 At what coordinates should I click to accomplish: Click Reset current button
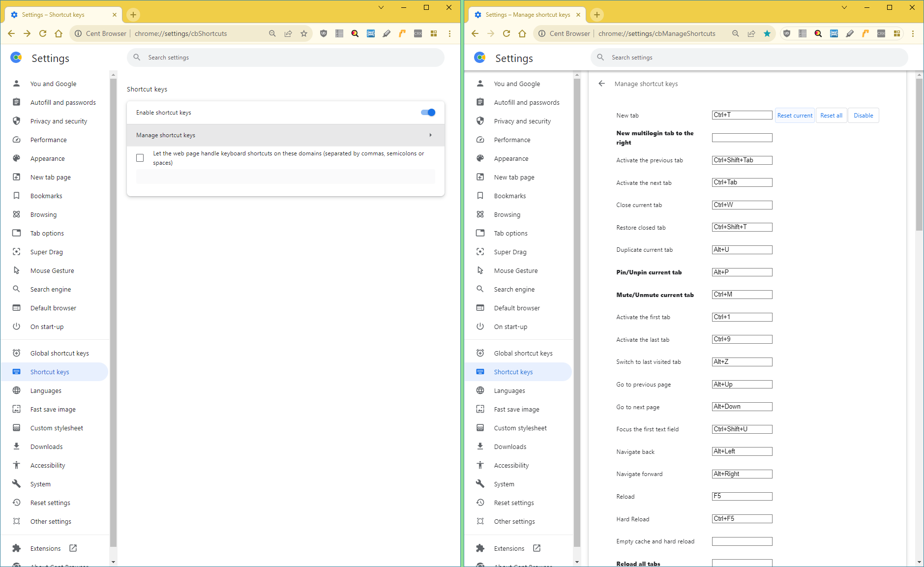(795, 116)
